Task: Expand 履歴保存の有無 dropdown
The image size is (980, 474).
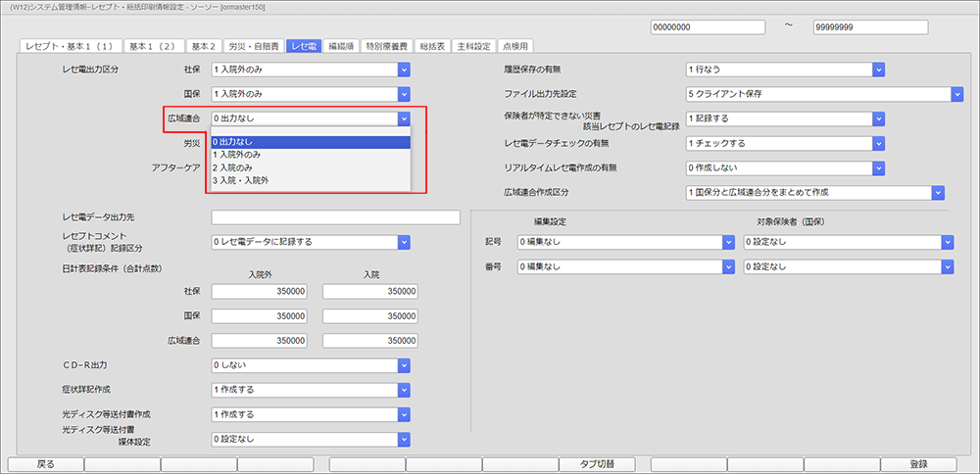Action: pyautogui.click(x=878, y=70)
